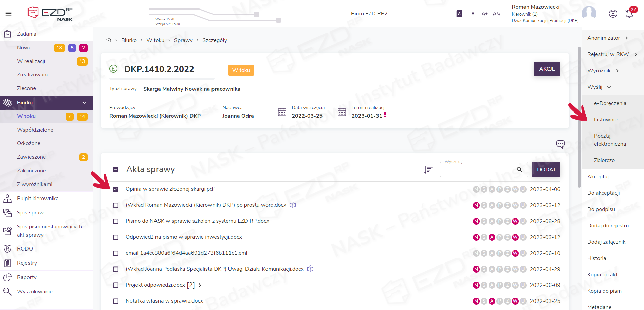644x310 pixels.
Task: Click the DODAJ button
Action: [x=546, y=170]
